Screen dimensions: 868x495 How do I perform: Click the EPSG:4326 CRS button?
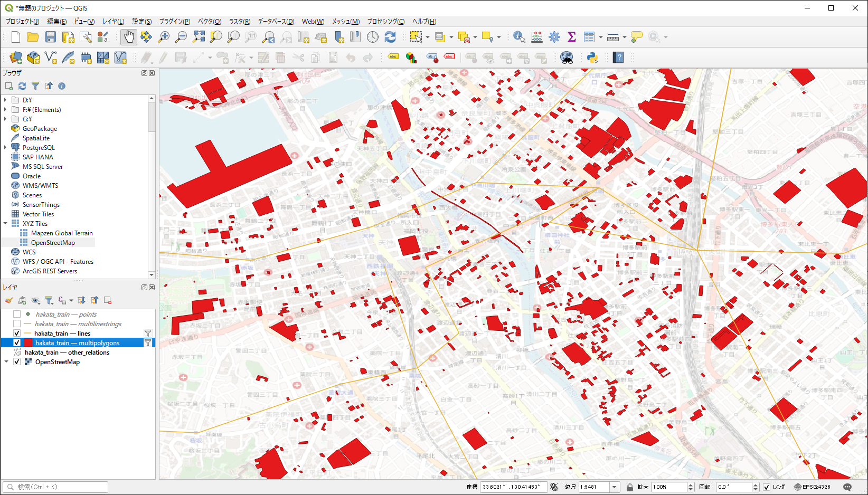tap(812, 487)
